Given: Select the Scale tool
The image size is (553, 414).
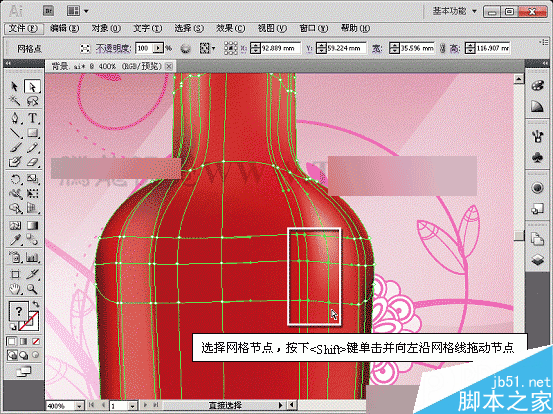Looking at the screenshot, I should coord(32,179).
